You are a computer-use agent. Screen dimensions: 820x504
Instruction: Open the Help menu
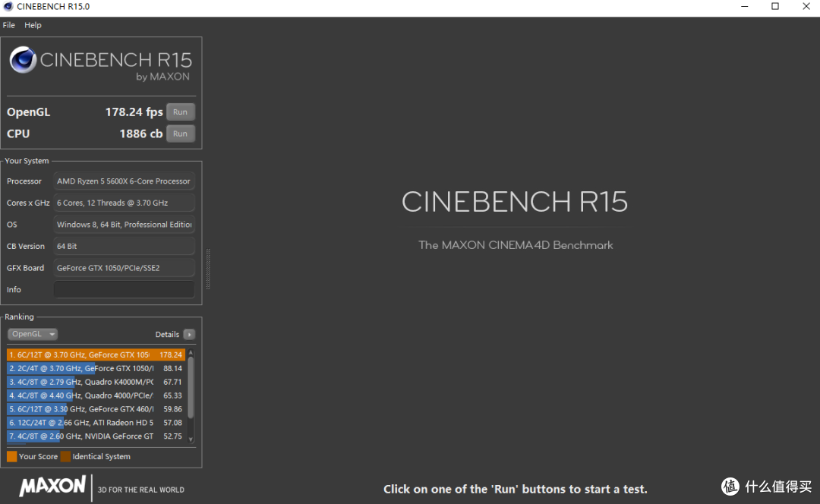[x=33, y=25]
